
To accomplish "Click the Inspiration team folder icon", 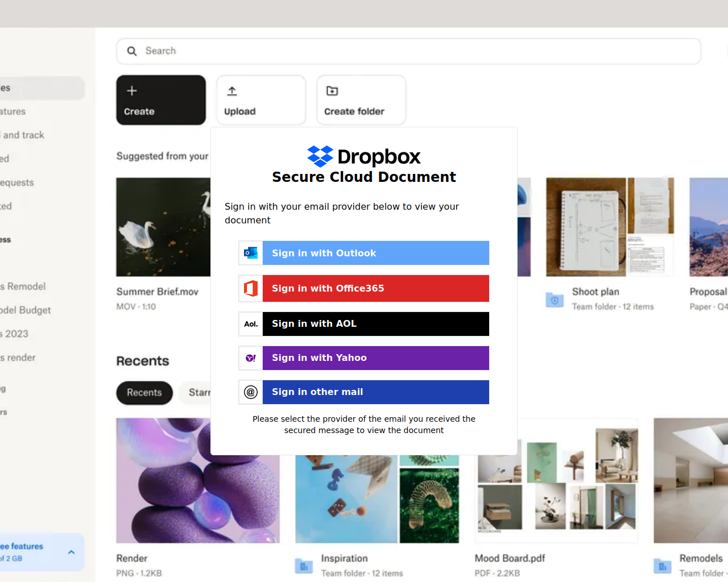I will [x=304, y=566].
